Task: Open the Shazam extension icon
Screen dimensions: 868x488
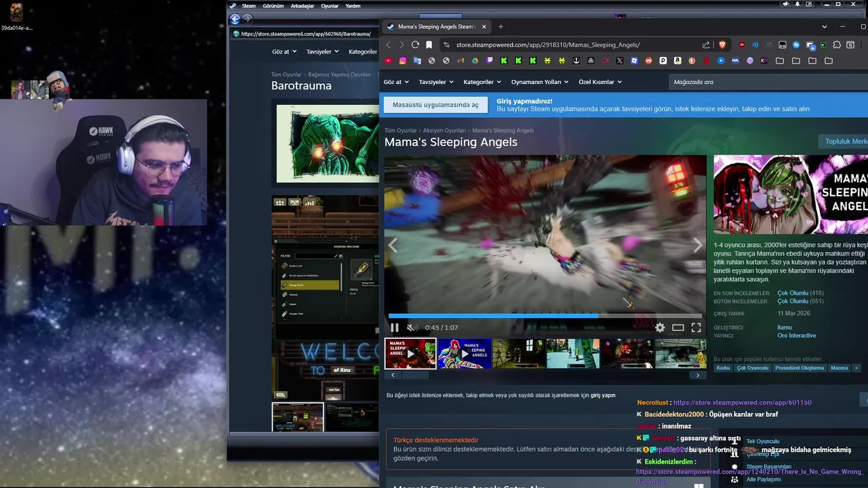Action: tap(796, 45)
